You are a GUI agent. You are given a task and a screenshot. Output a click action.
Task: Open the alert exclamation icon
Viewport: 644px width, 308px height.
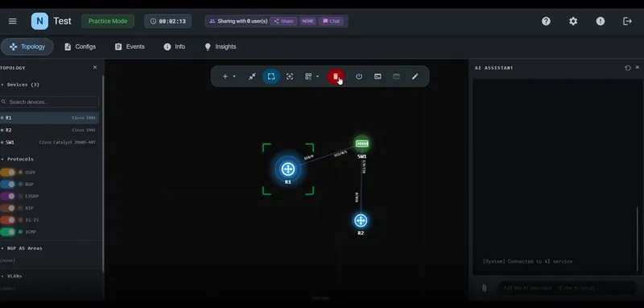(x=600, y=21)
